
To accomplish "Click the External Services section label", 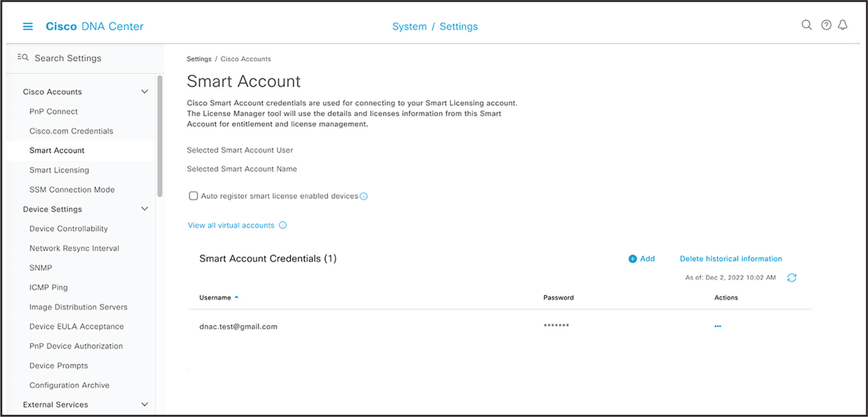I will tap(55, 405).
